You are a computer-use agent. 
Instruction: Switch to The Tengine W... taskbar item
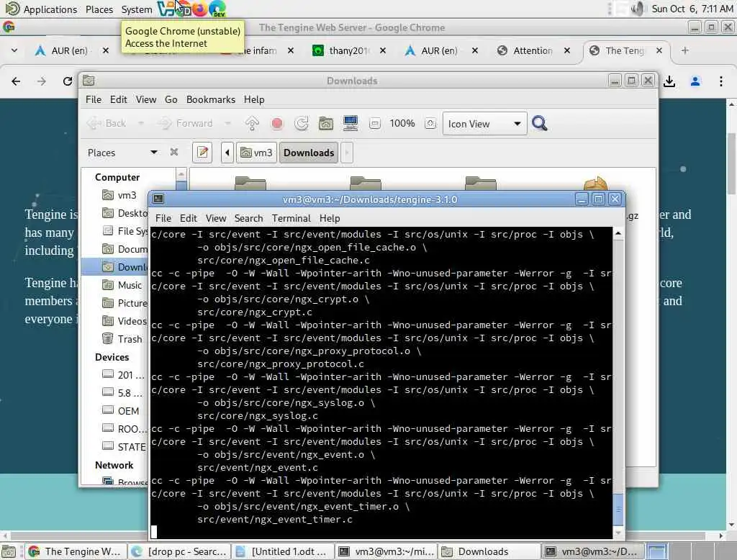click(x=75, y=551)
